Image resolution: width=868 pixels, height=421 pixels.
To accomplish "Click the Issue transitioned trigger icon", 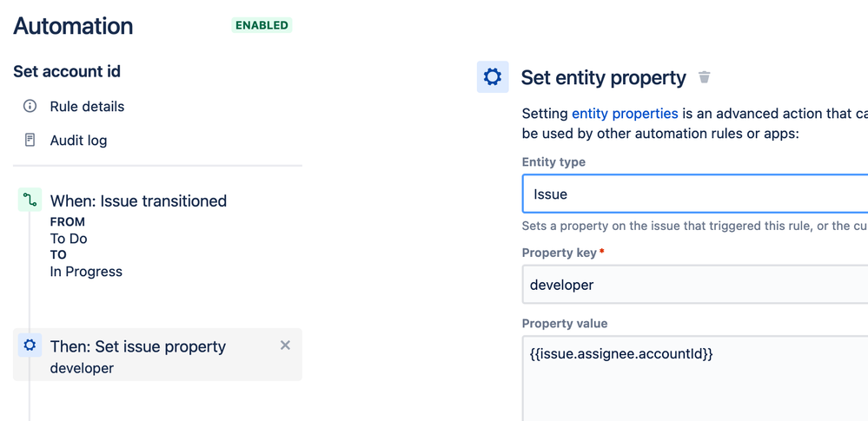I will point(30,201).
